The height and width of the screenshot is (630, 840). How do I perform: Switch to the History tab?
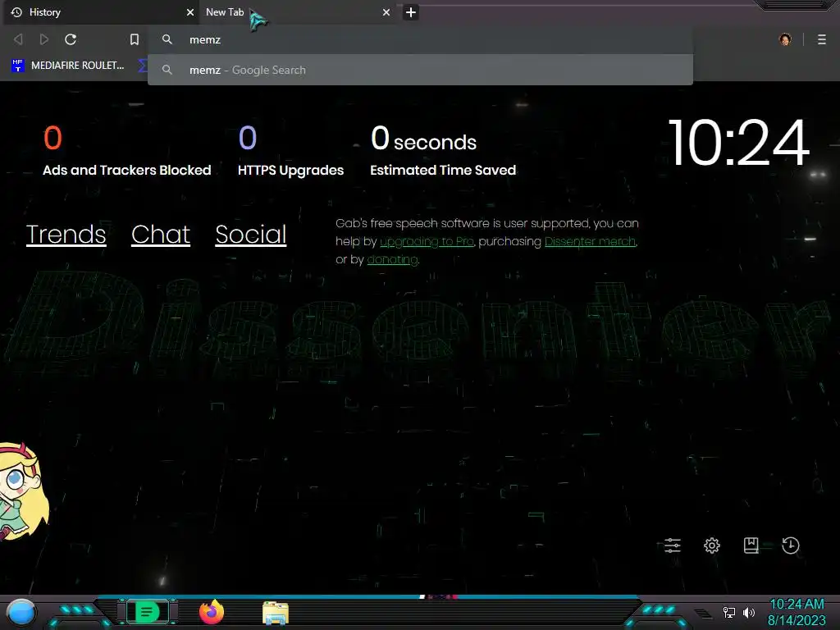pyautogui.click(x=101, y=12)
